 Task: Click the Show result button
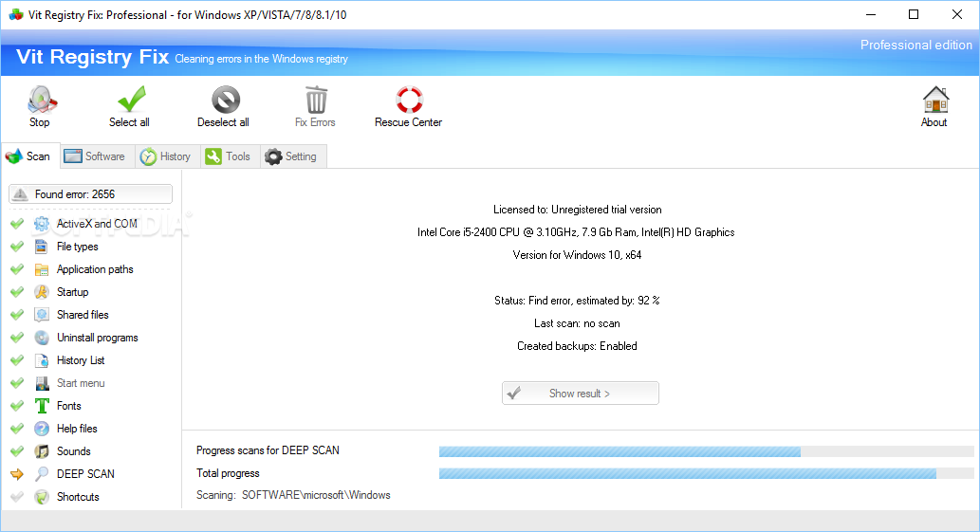click(580, 394)
